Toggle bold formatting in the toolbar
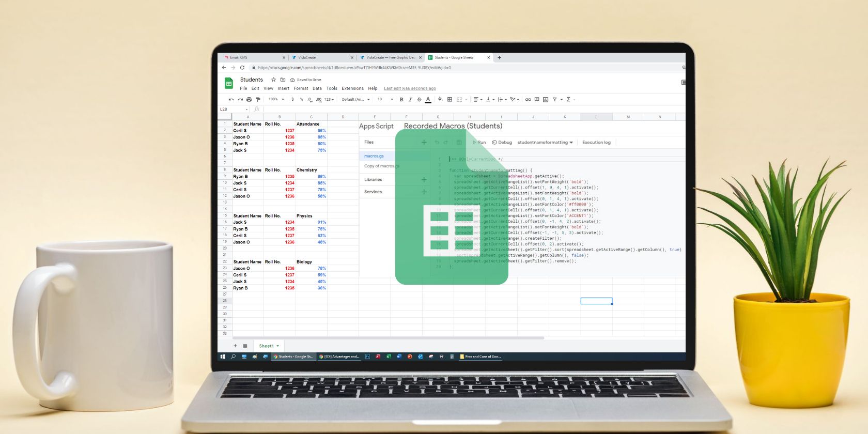Image resolution: width=868 pixels, height=434 pixels. [401, 99]
